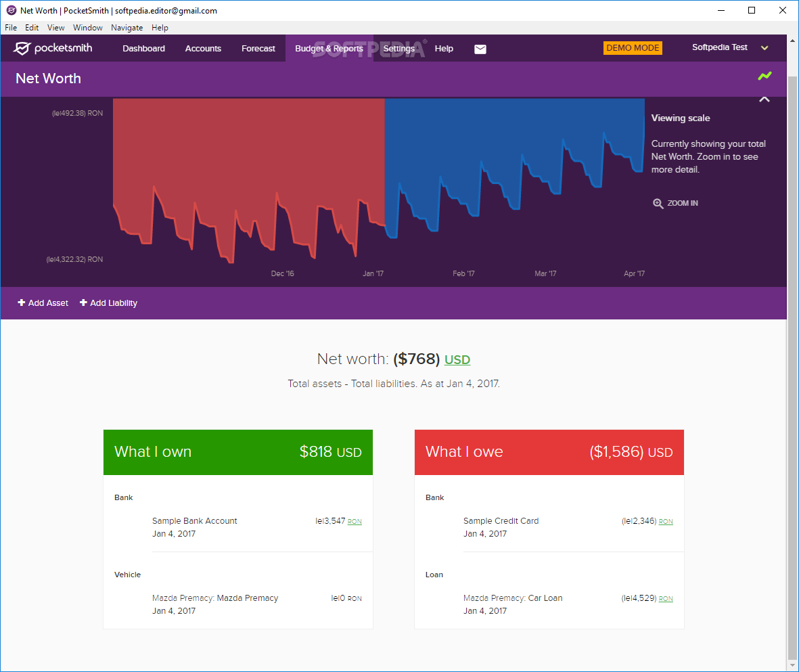Click the ($768) net worth amount
The width and height of the screenshot is (799, 672).
point(416,359)
